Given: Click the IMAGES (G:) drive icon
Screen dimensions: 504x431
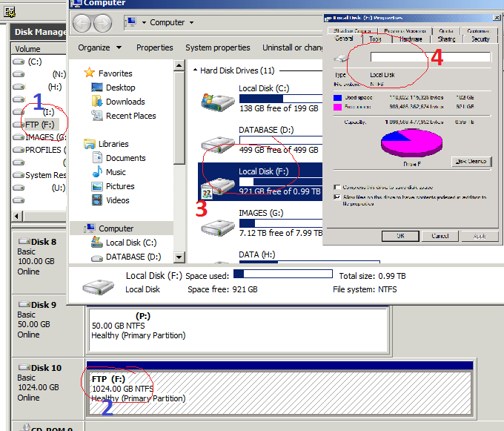Looking at the screenshot, I should tap(218, 228).
